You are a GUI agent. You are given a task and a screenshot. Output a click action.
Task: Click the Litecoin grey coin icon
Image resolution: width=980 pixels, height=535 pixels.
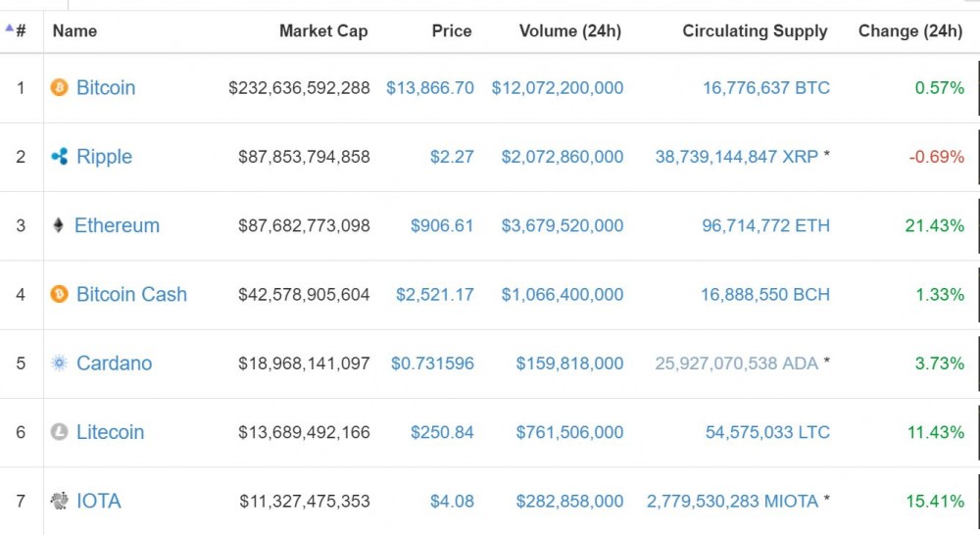tap(60, 432)
